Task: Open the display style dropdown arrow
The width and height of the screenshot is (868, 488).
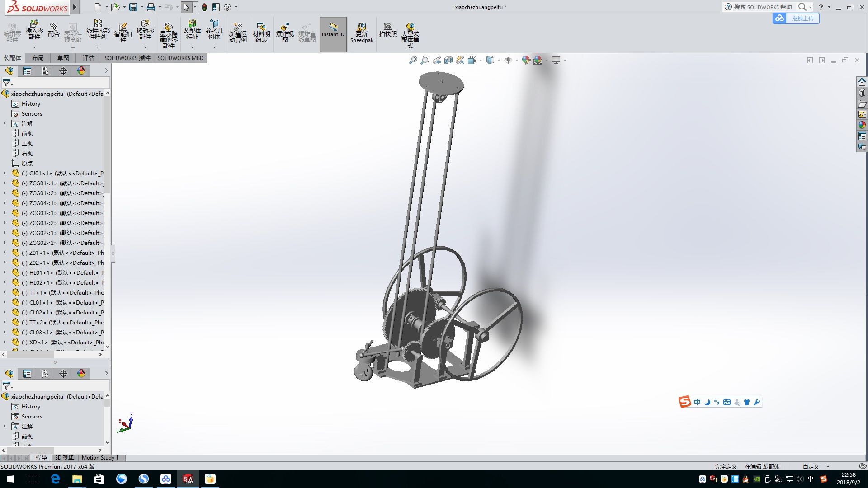Action: [x=499, y=60]
